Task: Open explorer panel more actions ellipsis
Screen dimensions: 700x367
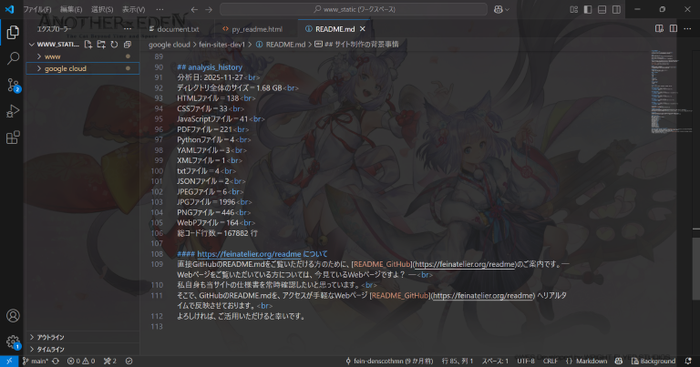Action: point(127,29)
